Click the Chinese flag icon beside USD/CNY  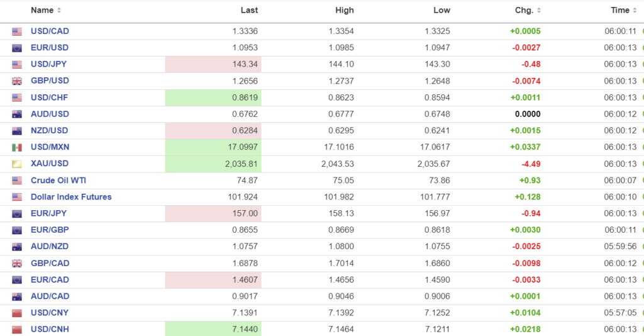point(17,313)
